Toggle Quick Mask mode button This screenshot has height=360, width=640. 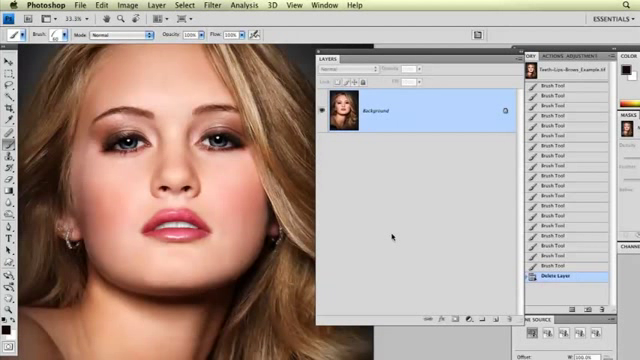9,347
